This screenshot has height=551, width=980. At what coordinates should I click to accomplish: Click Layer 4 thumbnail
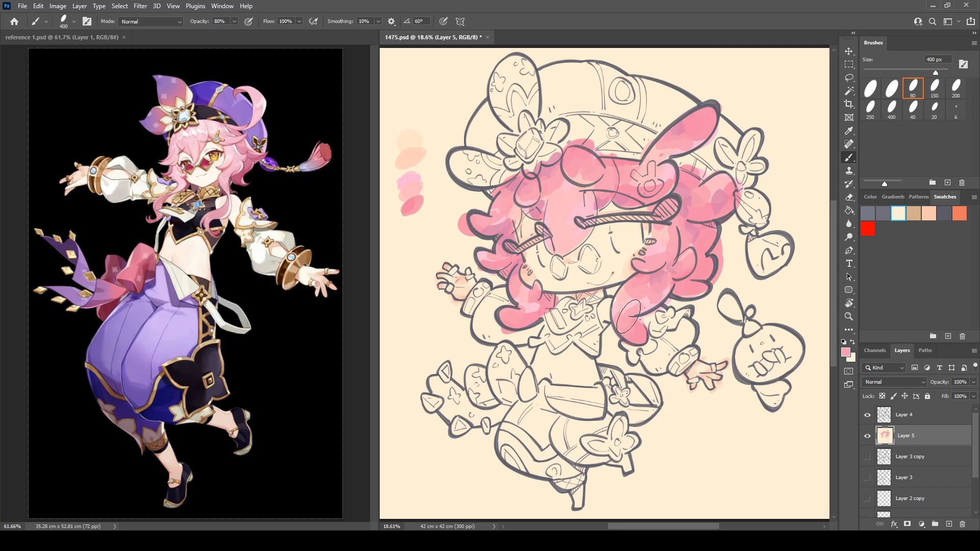point(884,415)
